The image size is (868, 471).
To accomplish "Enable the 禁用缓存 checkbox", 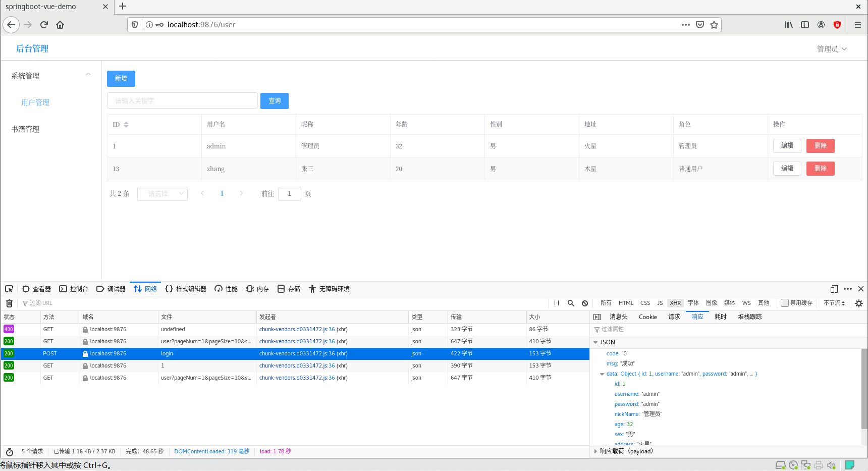I will (x=785, y=302).
